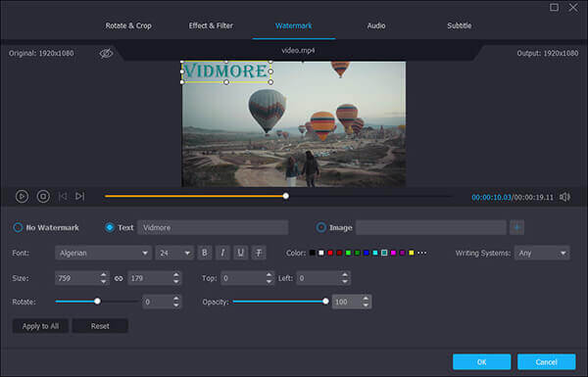Toggle the original preview eye icon
Viewport: 588px width, 377px height.
(106, 54)
